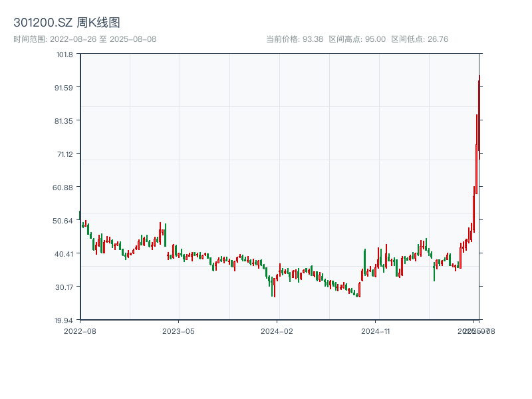
Task: Click the 2024-11 x-axis date label
Action: 376,331
